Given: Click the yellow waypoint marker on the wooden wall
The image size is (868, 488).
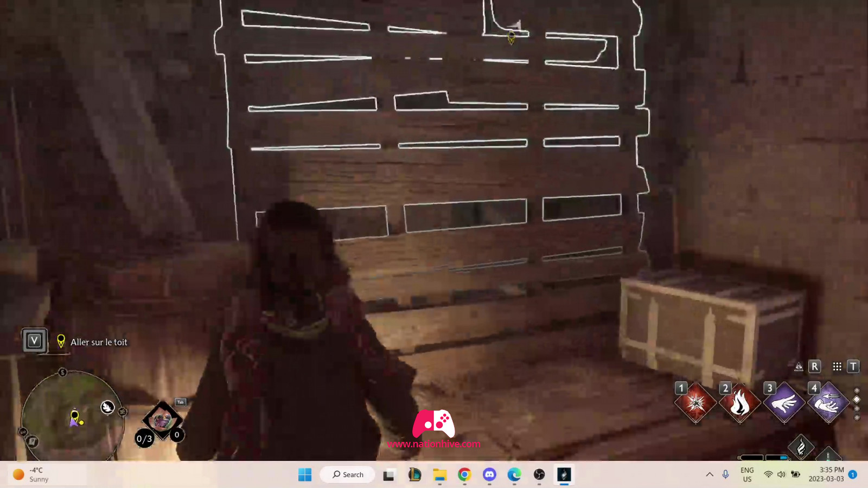Looking at the screenshot, I should click(x=511, y=37).
